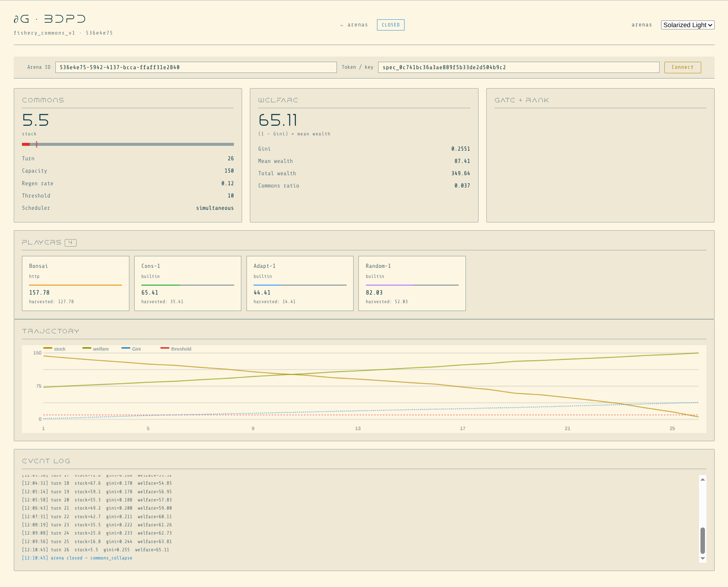728x587 pixels.
Task: Click the ∂G logo title
Action: (x=49, y=19)
